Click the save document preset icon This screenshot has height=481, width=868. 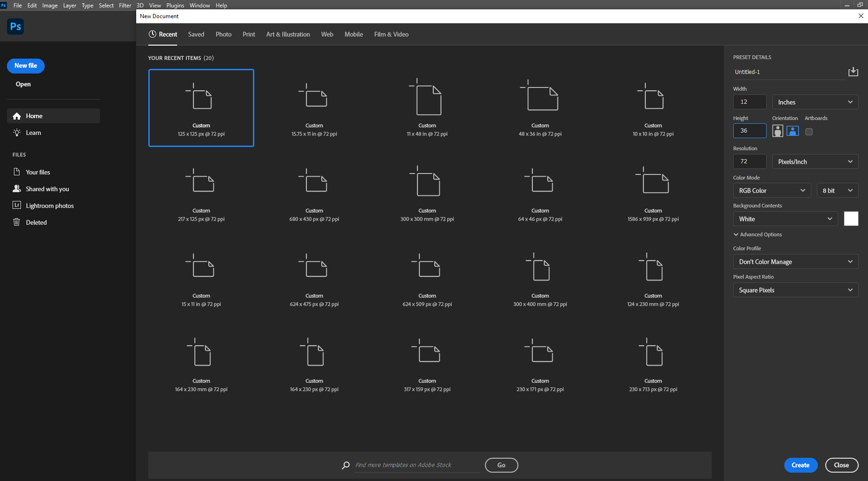coord(853,72)
